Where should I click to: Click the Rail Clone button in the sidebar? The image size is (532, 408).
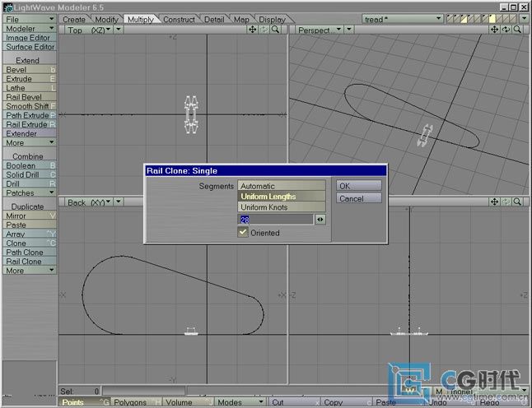[x=30, y=262]
